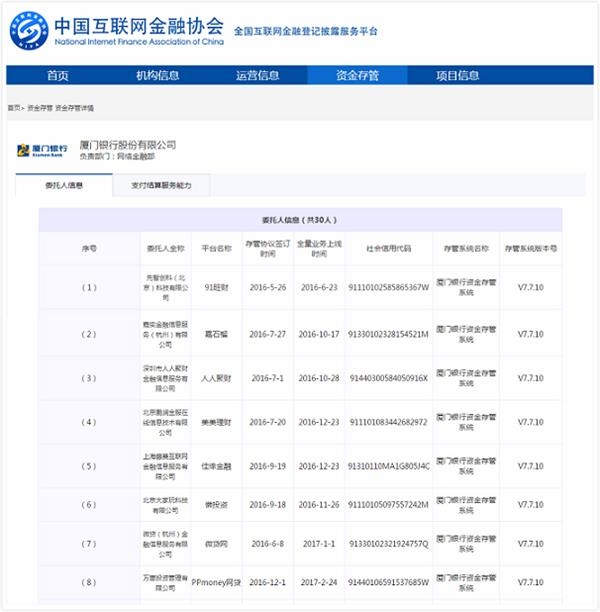Click date 2016-10-28 in row 3

coord(319,378)
